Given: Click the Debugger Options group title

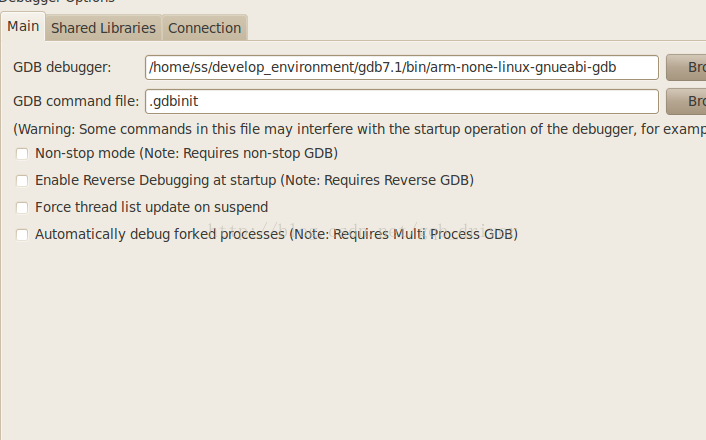Looking at the screenshot, I should coord(58,1).
